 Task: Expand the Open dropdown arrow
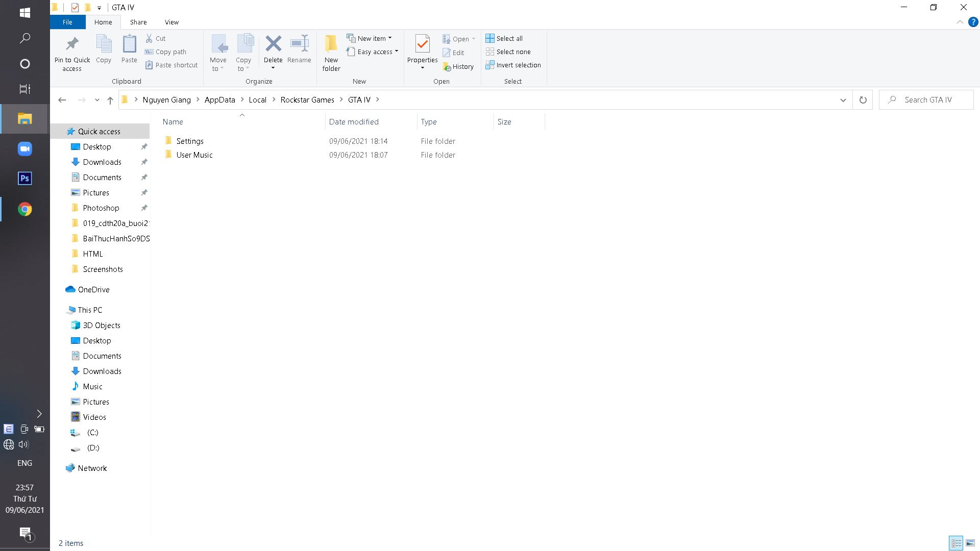click(x=473, y=39)
